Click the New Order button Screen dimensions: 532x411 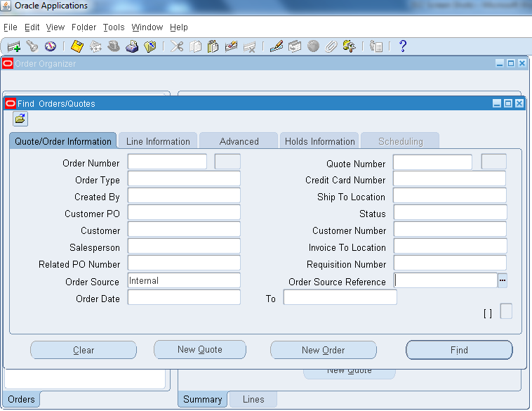324,350
